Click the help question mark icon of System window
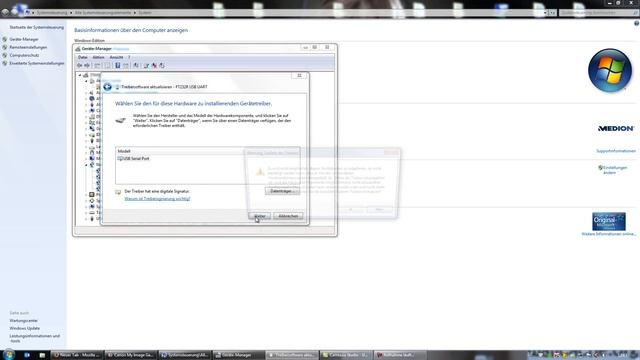Viewport: 640px width, 360px height. point(636,24)
